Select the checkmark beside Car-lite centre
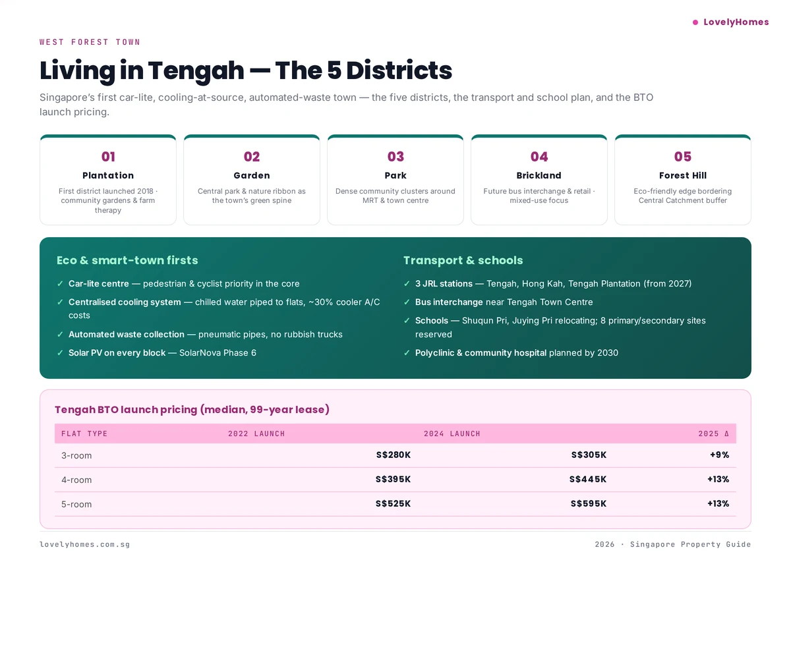This screenshot has height=672, width=791. click(x=59, y=283)
